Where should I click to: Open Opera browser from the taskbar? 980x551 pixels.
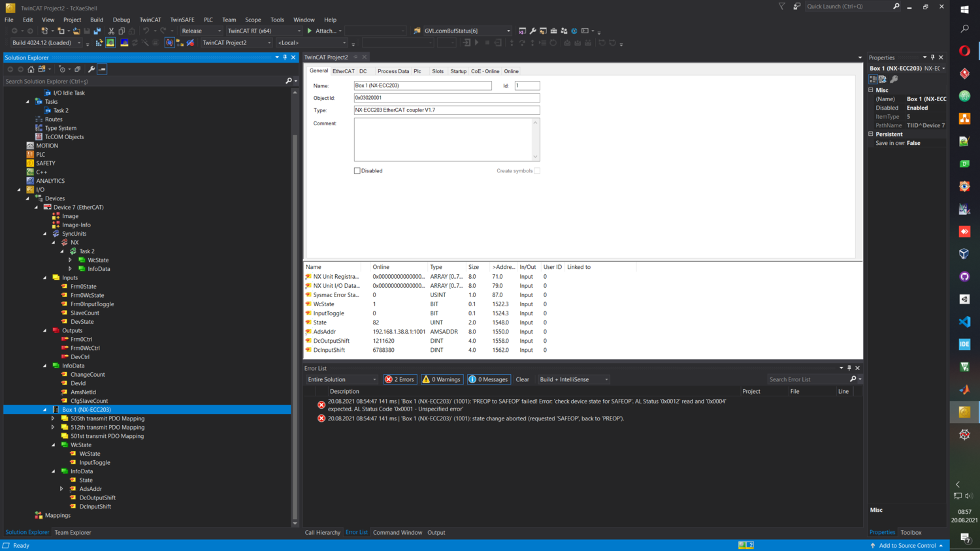pos(964,51)
